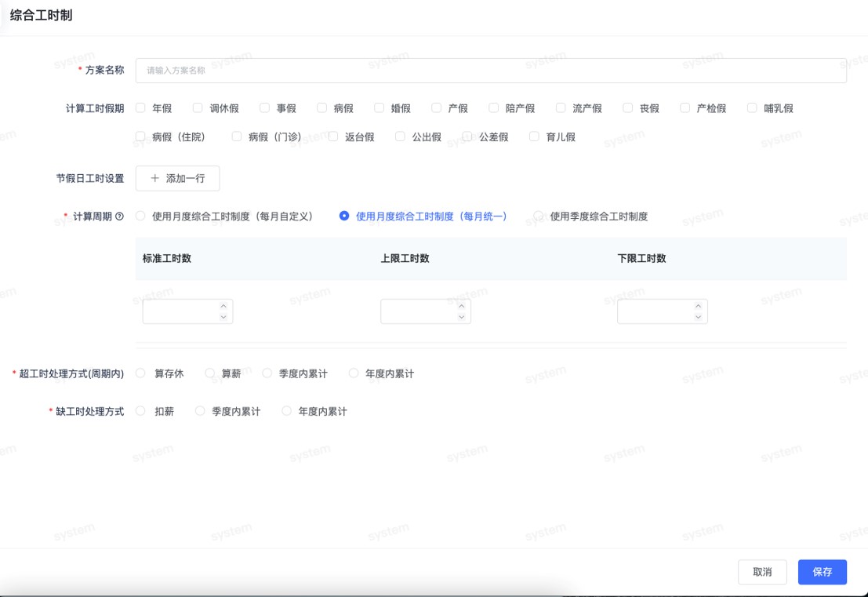Check the 病假（住院）checkbox
868x597 pixels.
[x=141, y=137]
